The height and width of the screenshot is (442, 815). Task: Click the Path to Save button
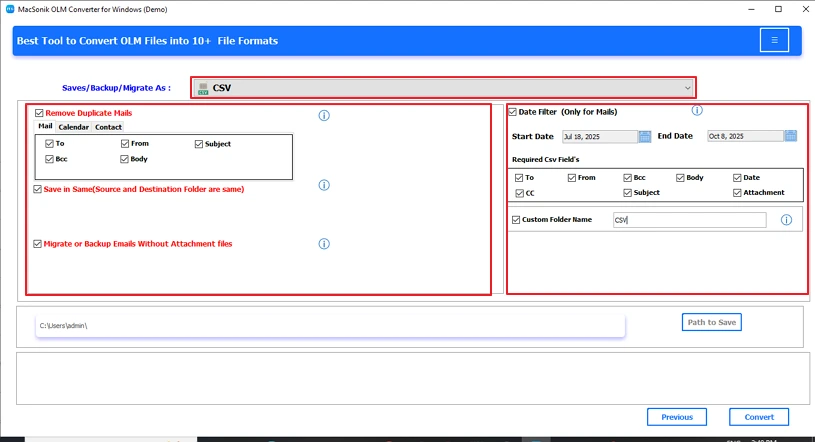coord(712,322)
